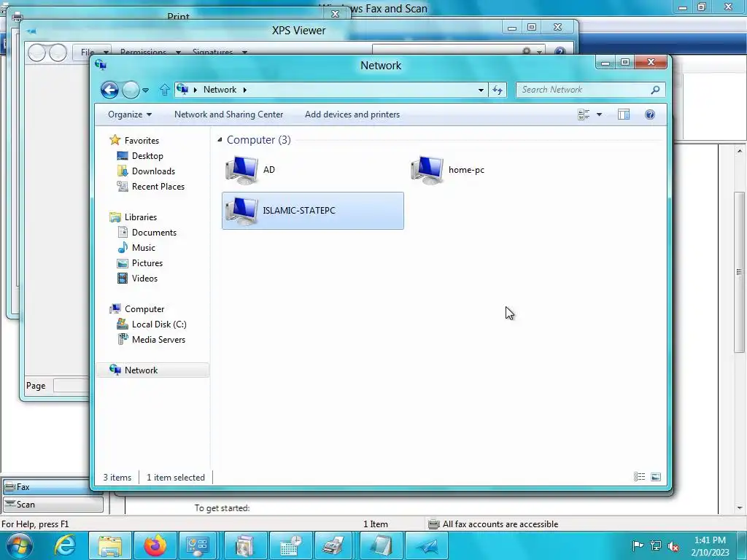Image resolution: width=747 pixels, height=560 pixels.
Task: Select Computer in navigation pane
Action: [x=144, y=309]
